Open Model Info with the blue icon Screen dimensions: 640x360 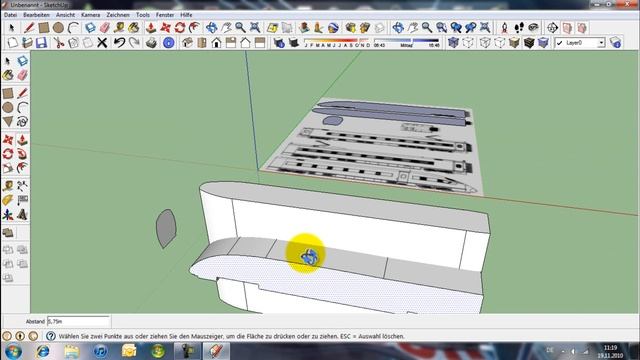(169, 42)
